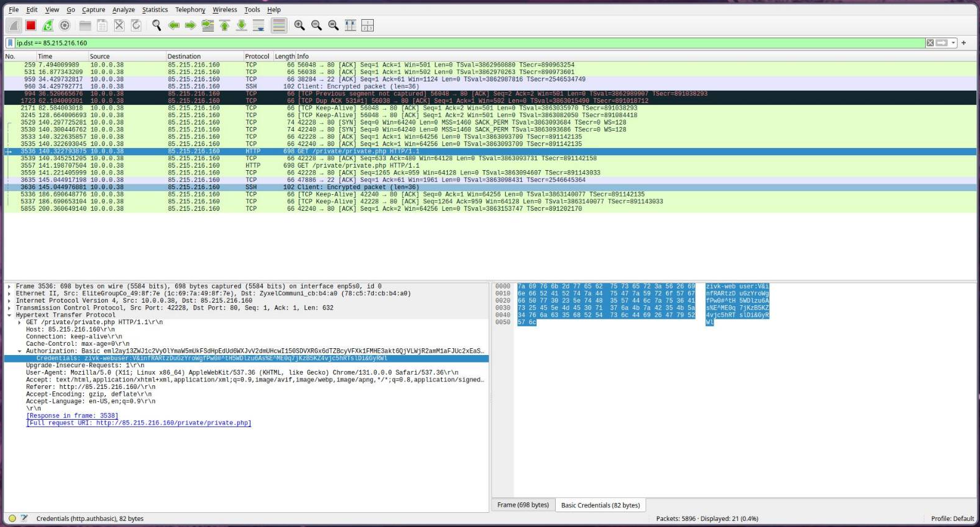Save this capture file icon
The height and width of the screenshot is (527, 980).
(x=102, y=25)
